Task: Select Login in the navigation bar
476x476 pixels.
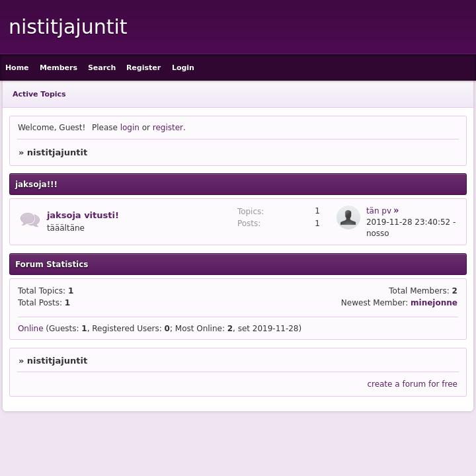Action: tap(183, 67)
